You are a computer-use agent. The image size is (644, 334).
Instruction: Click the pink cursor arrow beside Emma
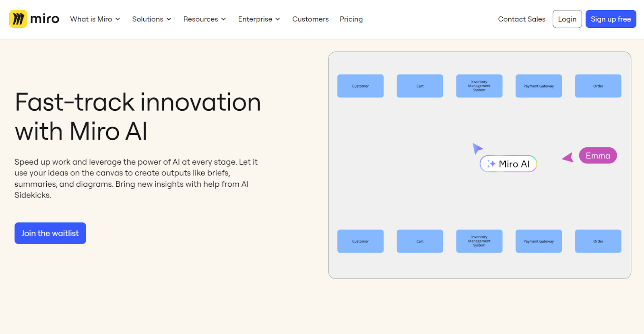click(x=568, y=157)
